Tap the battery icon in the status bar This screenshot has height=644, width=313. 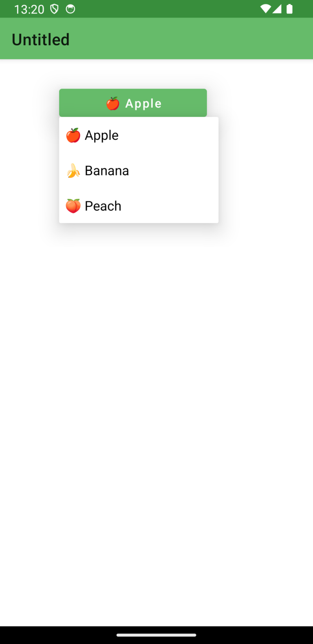[x=289, y=9]
